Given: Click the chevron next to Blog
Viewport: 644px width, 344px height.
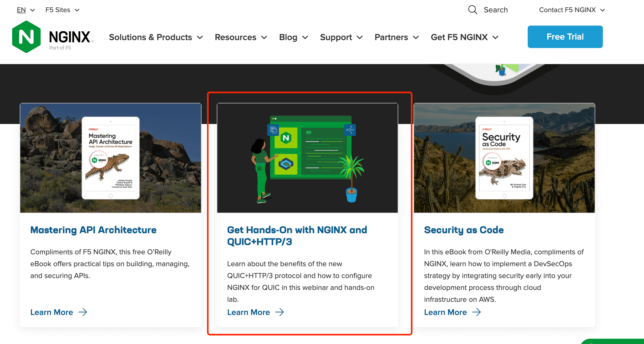Looking at the screenshot, I should coord(305,37).
